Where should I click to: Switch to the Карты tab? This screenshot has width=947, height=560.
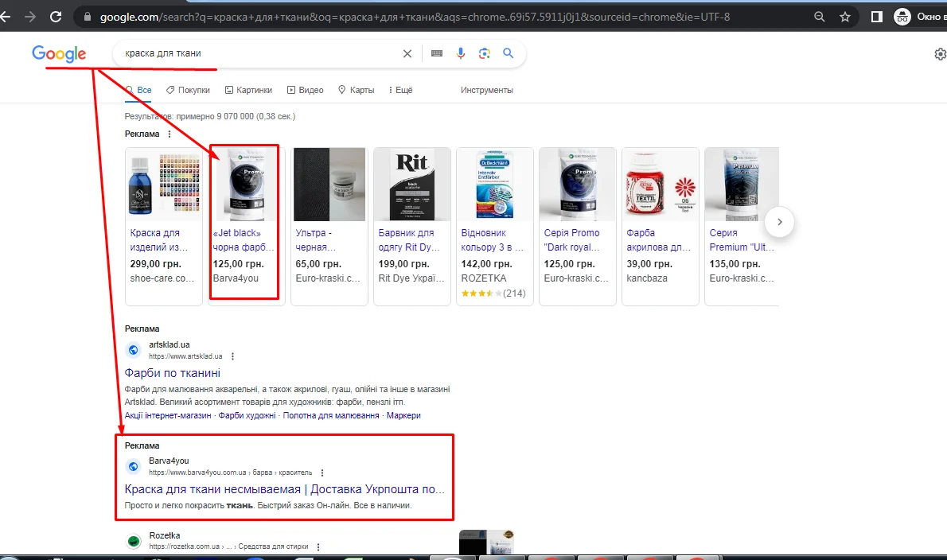coord(356,90)
